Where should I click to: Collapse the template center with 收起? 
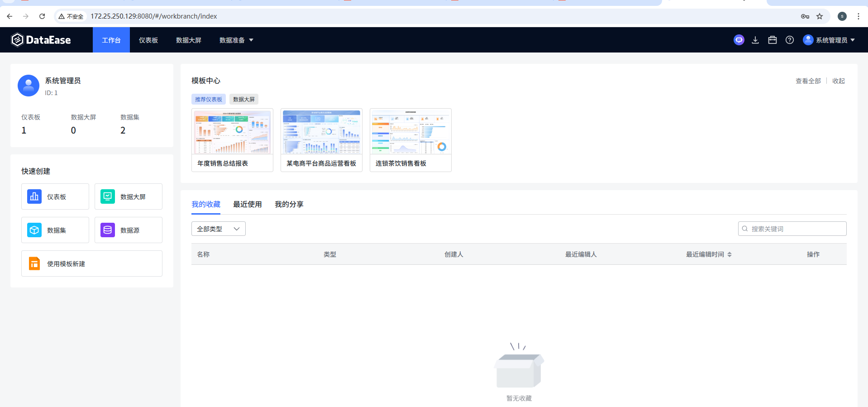839,81
